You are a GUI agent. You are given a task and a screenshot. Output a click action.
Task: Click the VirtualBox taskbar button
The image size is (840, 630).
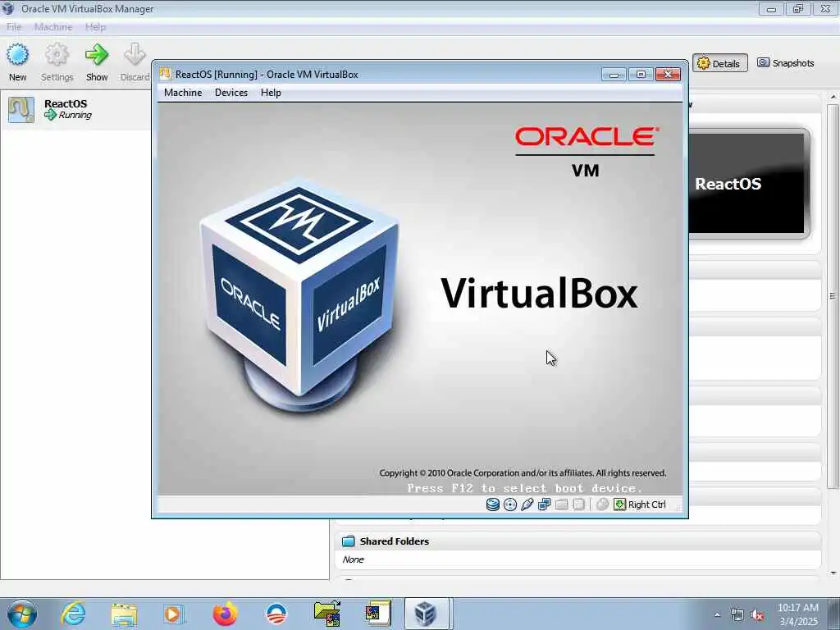pos(427,614)
